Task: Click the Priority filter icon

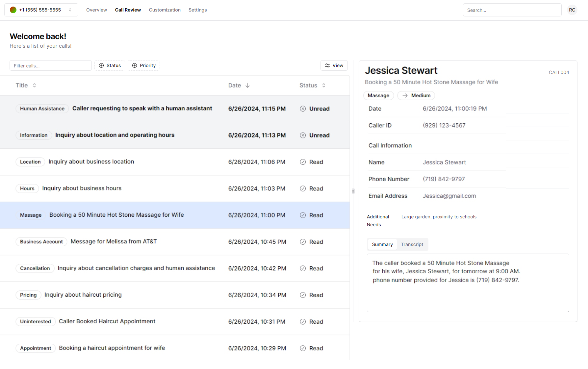Action: point(135,65)
